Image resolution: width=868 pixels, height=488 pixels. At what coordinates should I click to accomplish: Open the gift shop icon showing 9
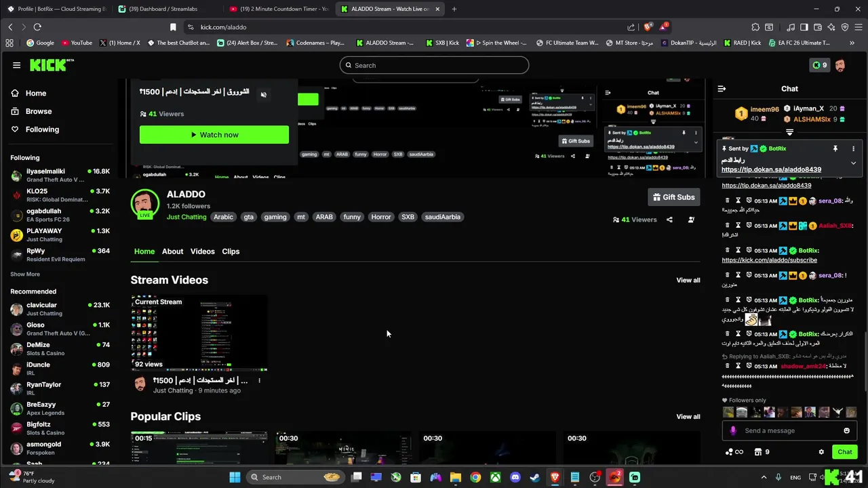762,452
